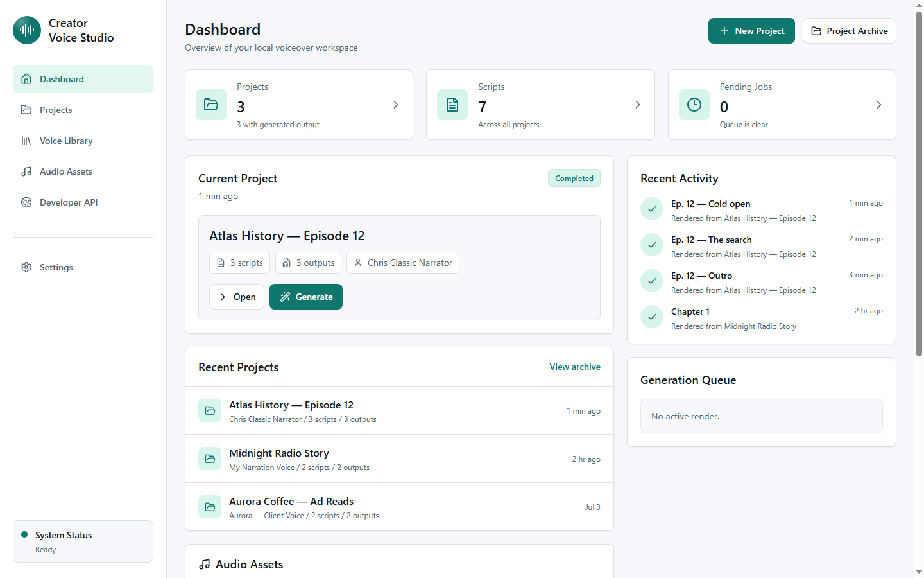Viewport: 924px width, 578px height.
Task: Click the 3 scripts chip
Action: tap(239, 263)
